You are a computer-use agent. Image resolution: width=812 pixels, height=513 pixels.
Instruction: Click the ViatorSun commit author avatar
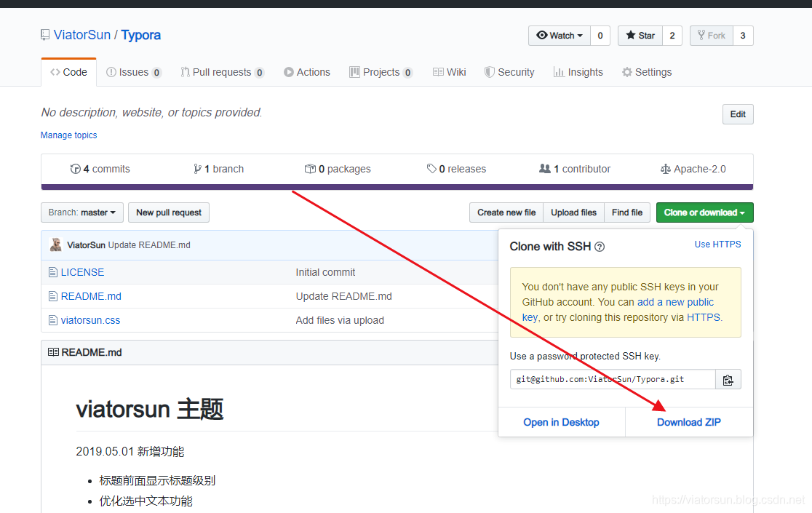[x=56, y=244]
